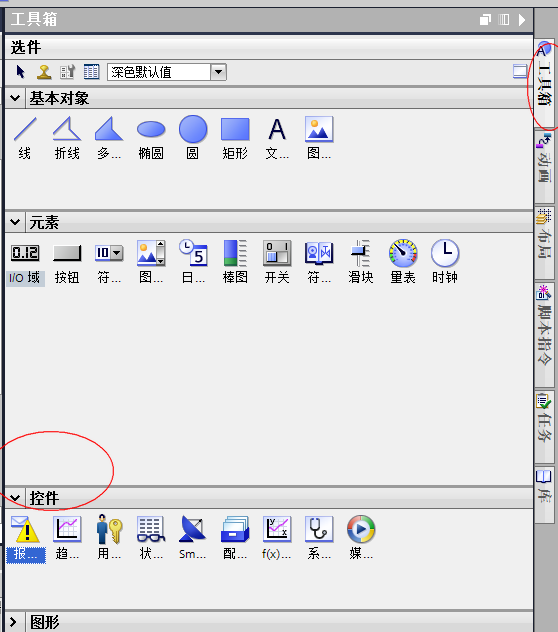Select the alarm view 报... control
This screenshot has width=558, height=632.
[x=26, y=539]
